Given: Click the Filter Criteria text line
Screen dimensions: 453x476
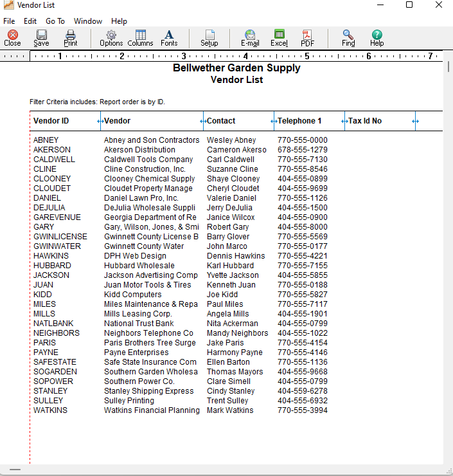Looking at the screenshot, I should (x=97, y=102).
